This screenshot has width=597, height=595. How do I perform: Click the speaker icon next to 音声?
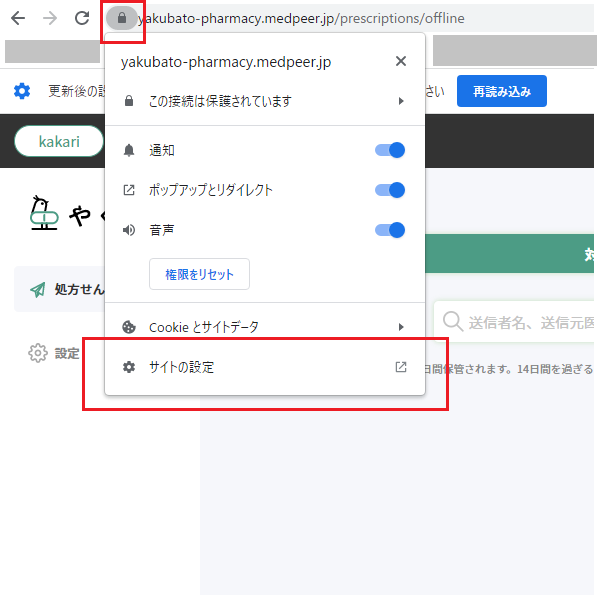(x=129, y=230)
